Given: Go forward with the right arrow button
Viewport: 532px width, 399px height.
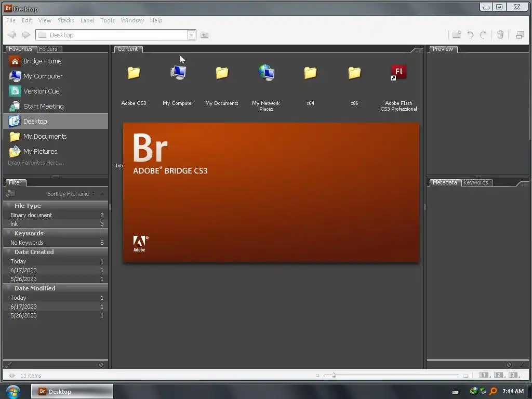Looking at the screenshot, I should [x=26, y=35].
